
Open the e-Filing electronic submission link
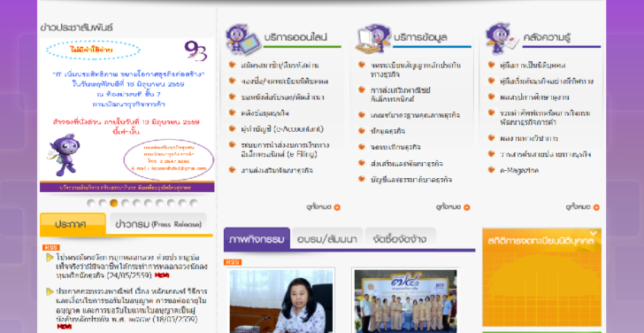(x=285, y=150)
